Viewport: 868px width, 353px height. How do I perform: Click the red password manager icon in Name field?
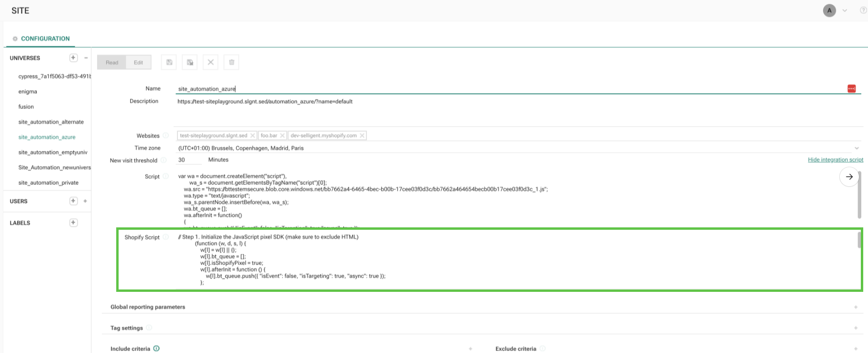851,89
